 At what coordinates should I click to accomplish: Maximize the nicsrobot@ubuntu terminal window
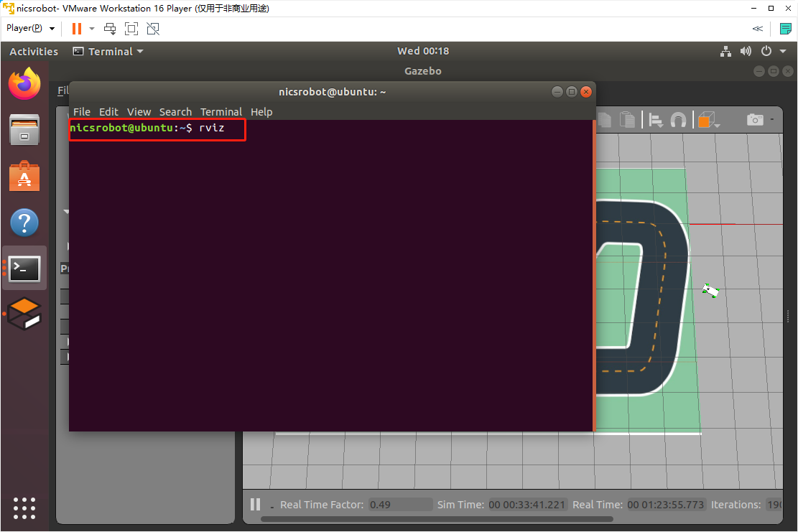572,92
